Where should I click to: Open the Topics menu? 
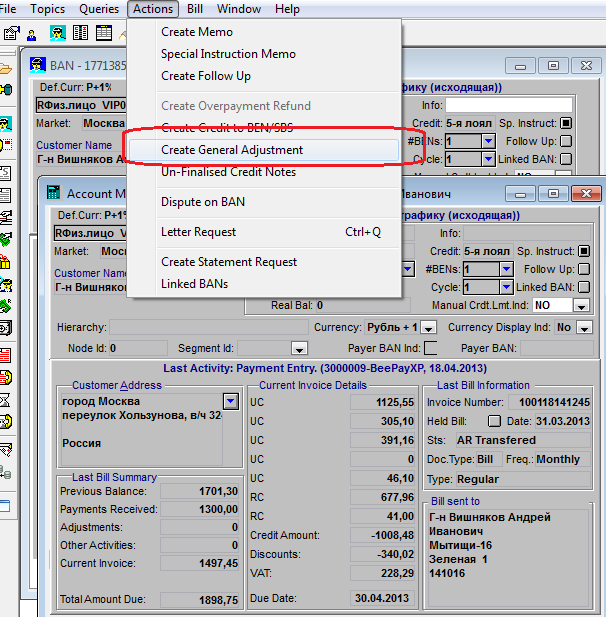pyautogui.click(x=47, y=9)
